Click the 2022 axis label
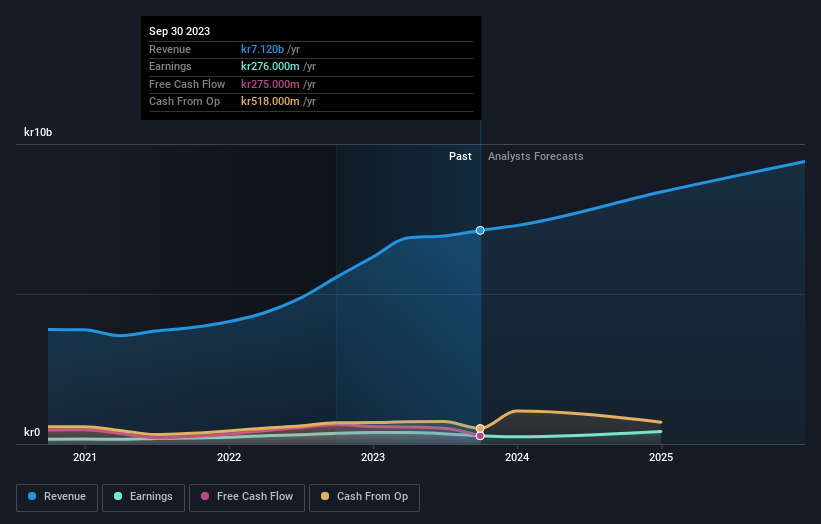The image size is (821, 524). 229,457
